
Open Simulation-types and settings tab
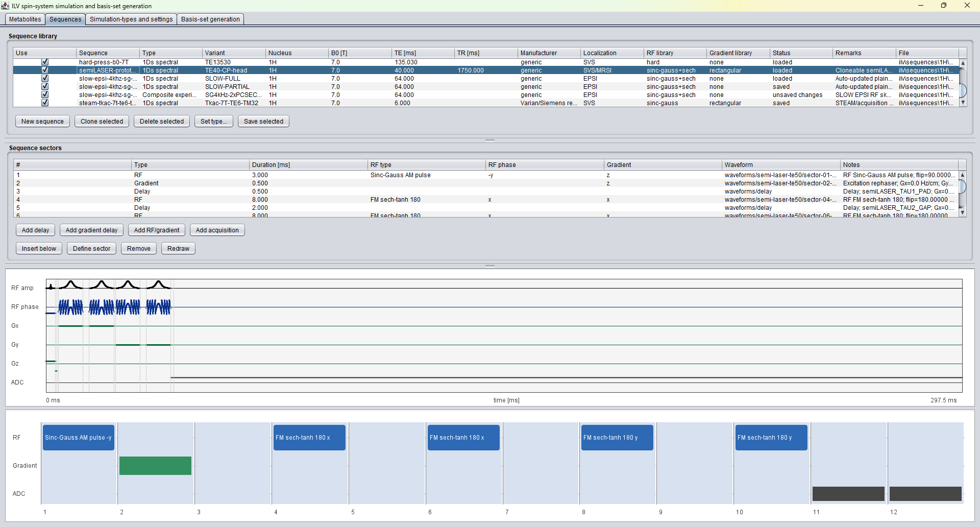[131, 19]
